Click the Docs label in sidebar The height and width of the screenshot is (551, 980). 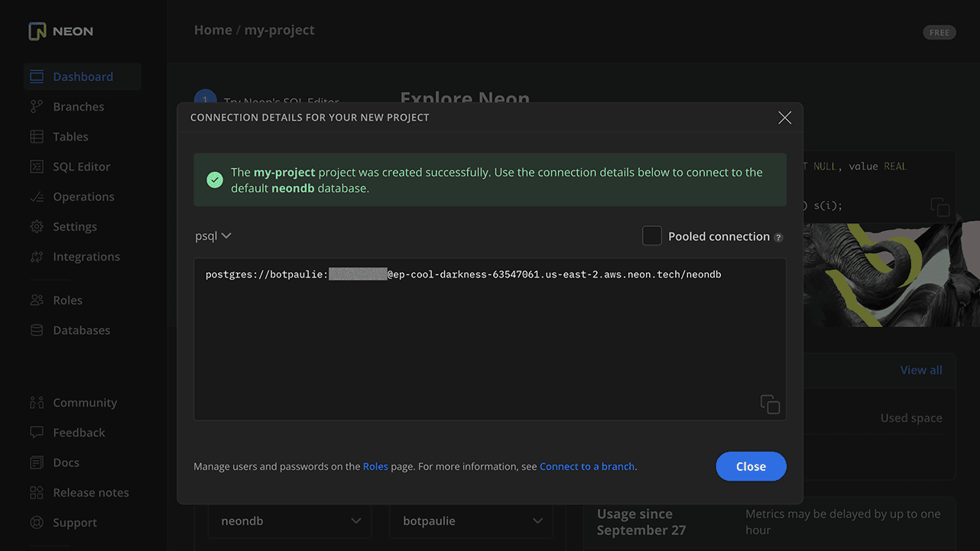66,462
